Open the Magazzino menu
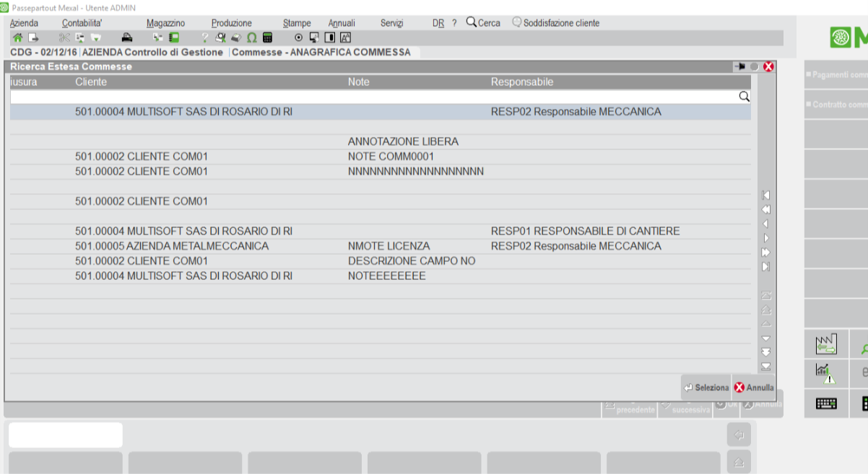 coord(165,23)
